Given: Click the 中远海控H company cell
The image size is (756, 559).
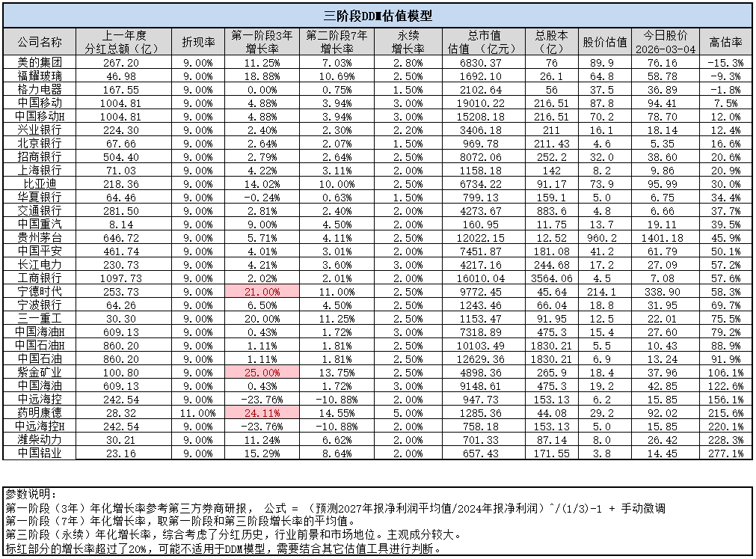Looking at the screenshot, I should click(40, 427).
